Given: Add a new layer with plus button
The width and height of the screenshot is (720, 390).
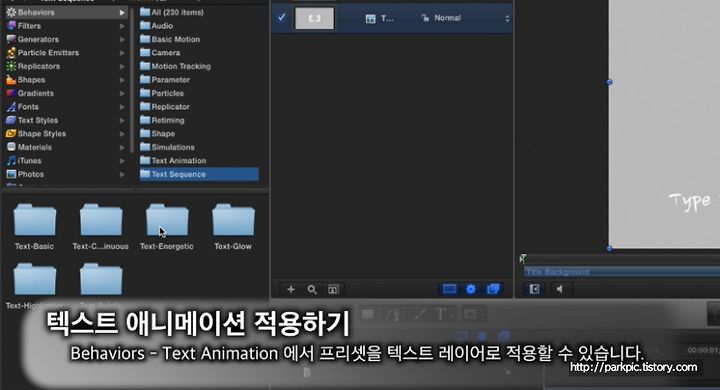Looking at the screenshot, I should point(291,289).
